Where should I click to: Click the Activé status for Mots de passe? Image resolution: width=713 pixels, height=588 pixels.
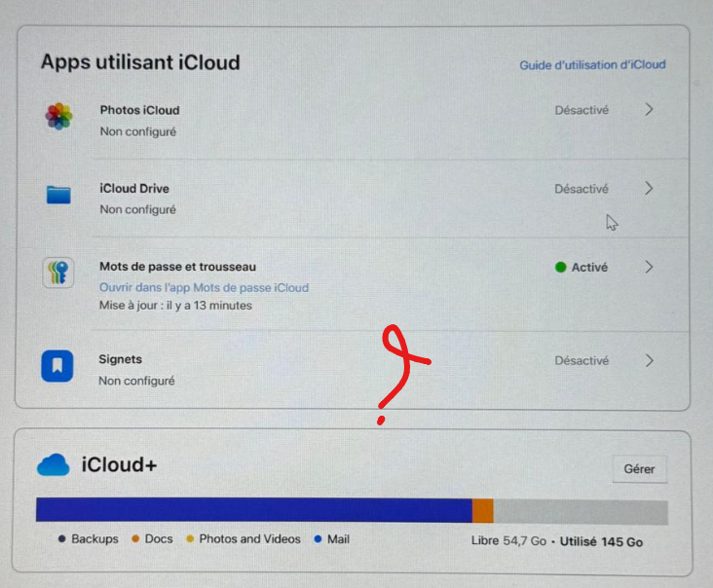(582, 267)
